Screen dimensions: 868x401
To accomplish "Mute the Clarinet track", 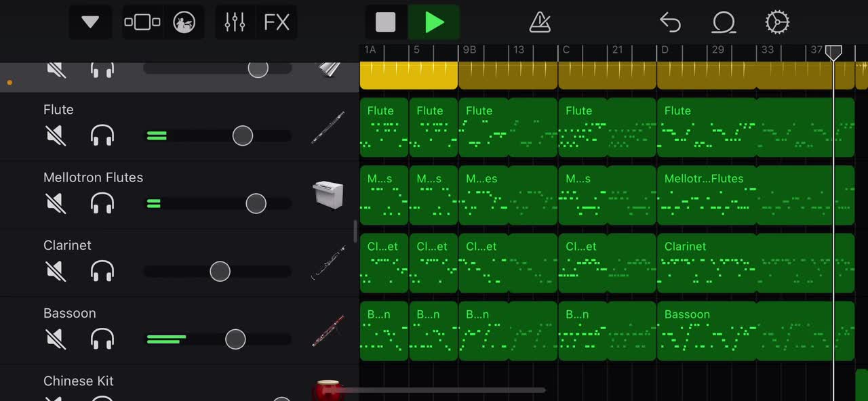I will (56, 271).
